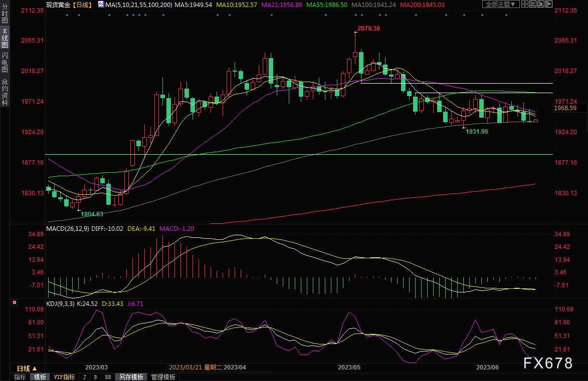This screenshot has height=381, width=588.
Task: Open the 闪电图 side tab
Action: 5,63
